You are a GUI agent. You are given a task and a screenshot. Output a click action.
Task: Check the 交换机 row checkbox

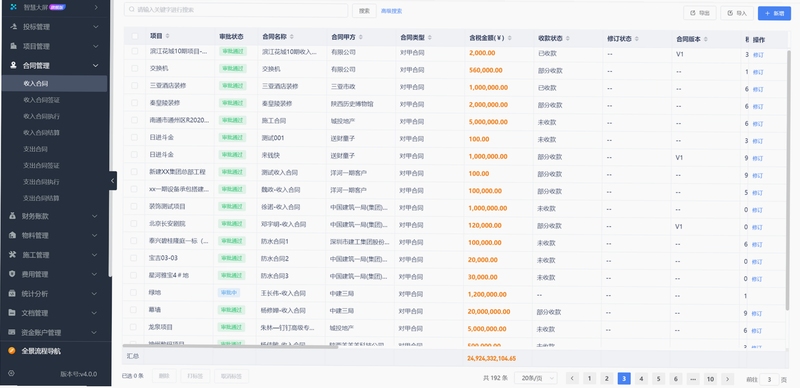pyautogui.click(x=135, y=68)
